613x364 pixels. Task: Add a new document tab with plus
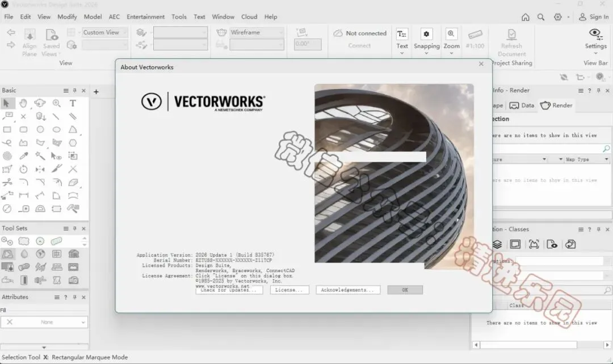(x=96, y=92)
